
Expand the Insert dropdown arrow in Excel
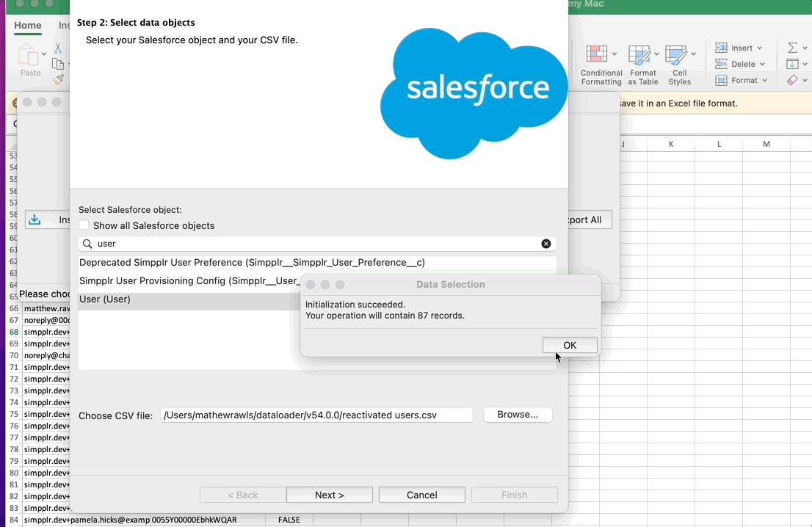(760, 48)
